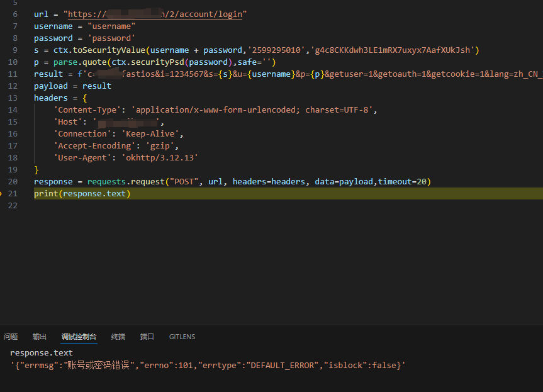
Task: Open the 终端 tab
Action: click(x=118, y=337)
